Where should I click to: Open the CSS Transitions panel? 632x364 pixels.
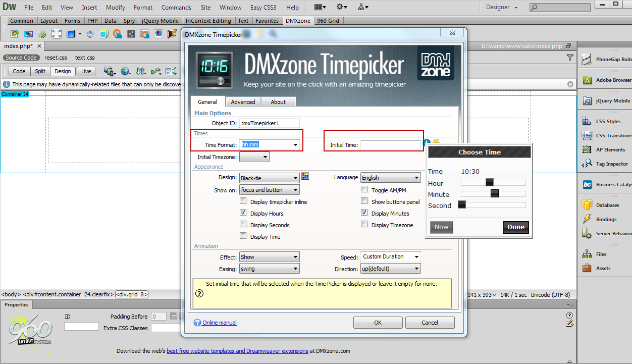607,135
